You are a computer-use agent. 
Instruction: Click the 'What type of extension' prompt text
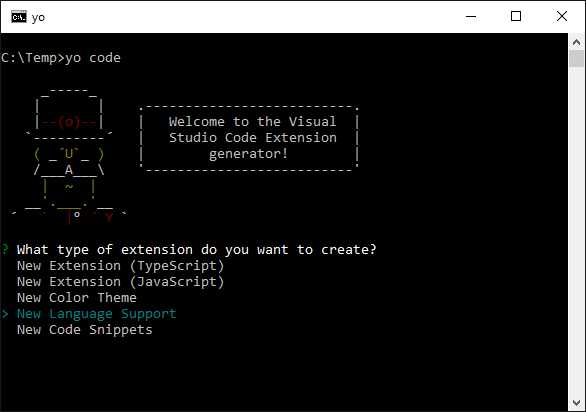(x=197, y=250)
